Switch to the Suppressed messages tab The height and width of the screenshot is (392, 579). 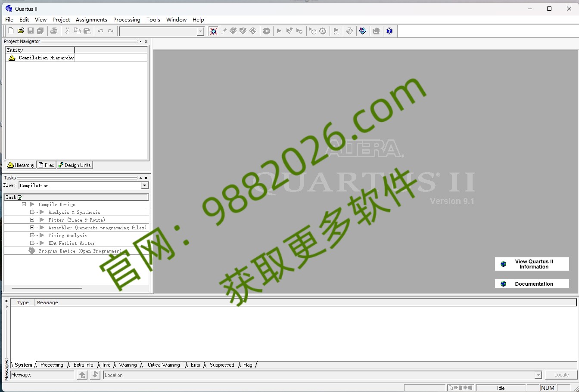coord(222,365)
